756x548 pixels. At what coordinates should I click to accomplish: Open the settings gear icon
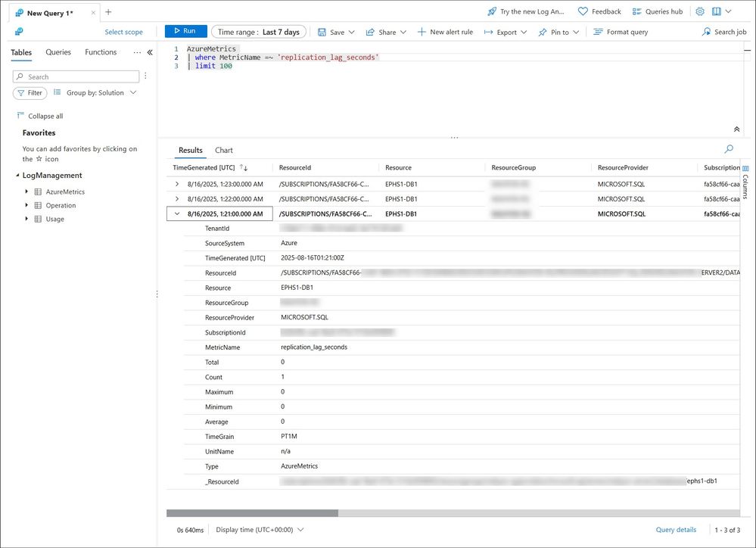(700, 11)
